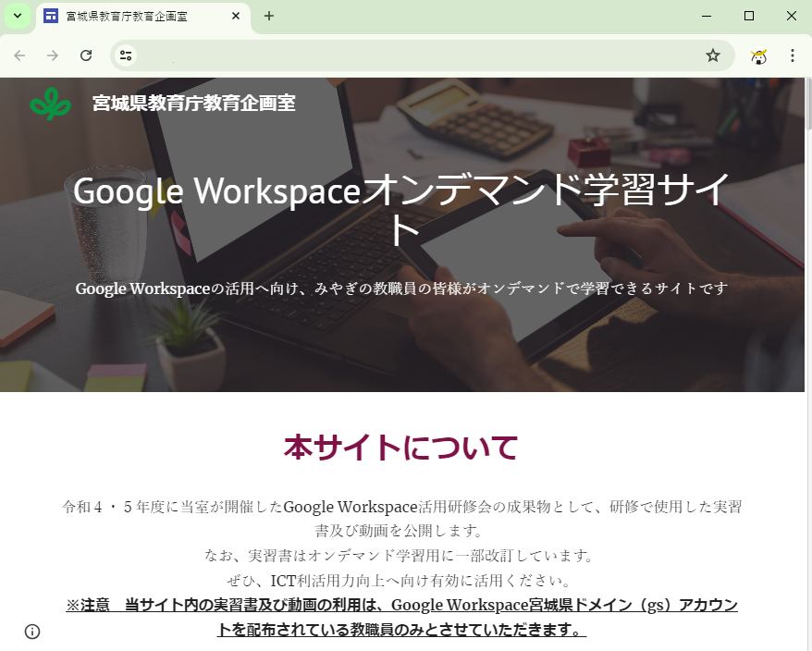This screenshot has height=651, width=812.
Task: Click the green Miyagi prefecture logo
Action: pos(50,104)
